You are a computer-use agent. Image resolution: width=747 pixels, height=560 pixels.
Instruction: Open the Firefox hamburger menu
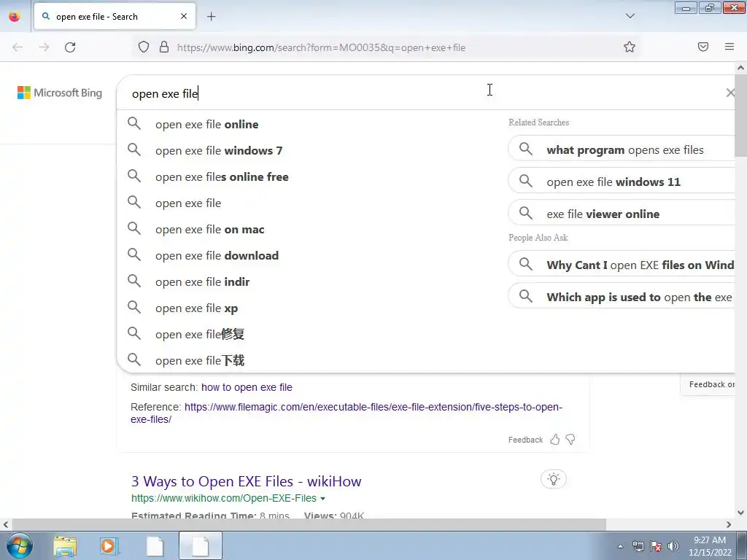729,47
